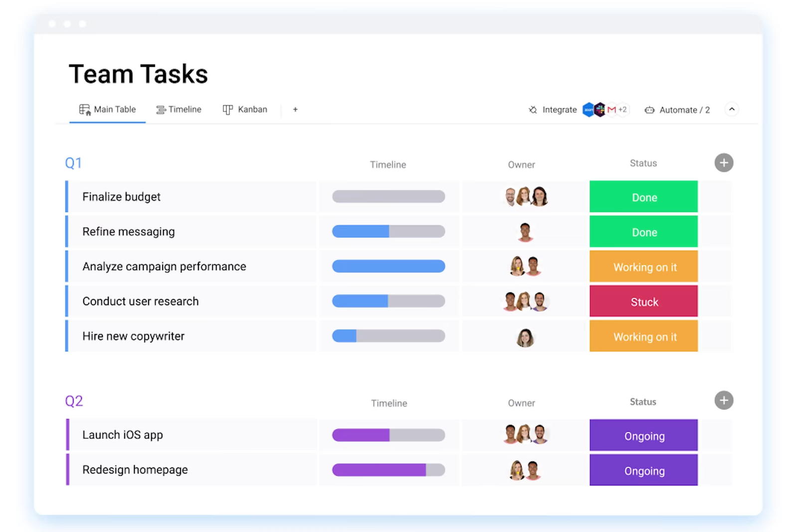Open the Kanban view icon
This screenshot has width=798, height=532.
228,109
